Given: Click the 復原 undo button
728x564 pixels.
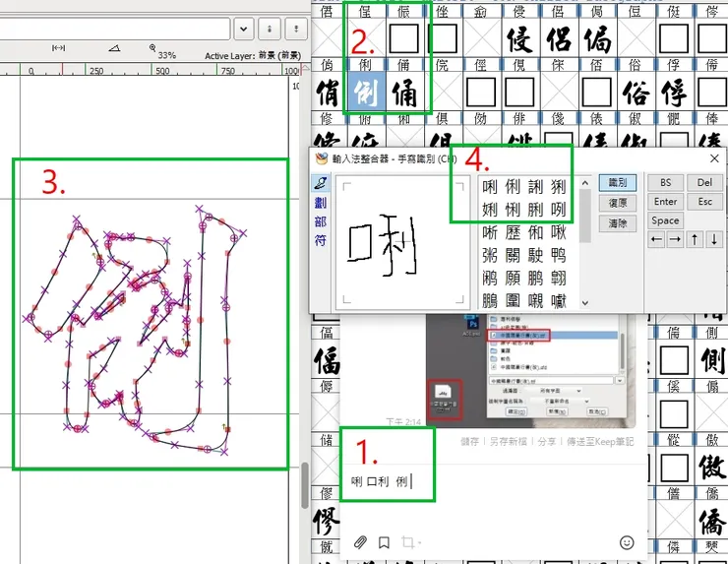Looking at the screenshot, I should click(618, 203).
